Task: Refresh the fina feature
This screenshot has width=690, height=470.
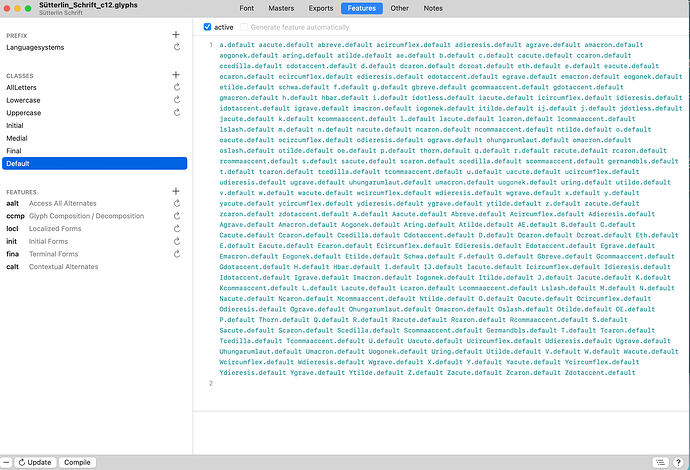Action: click(176, 254)
